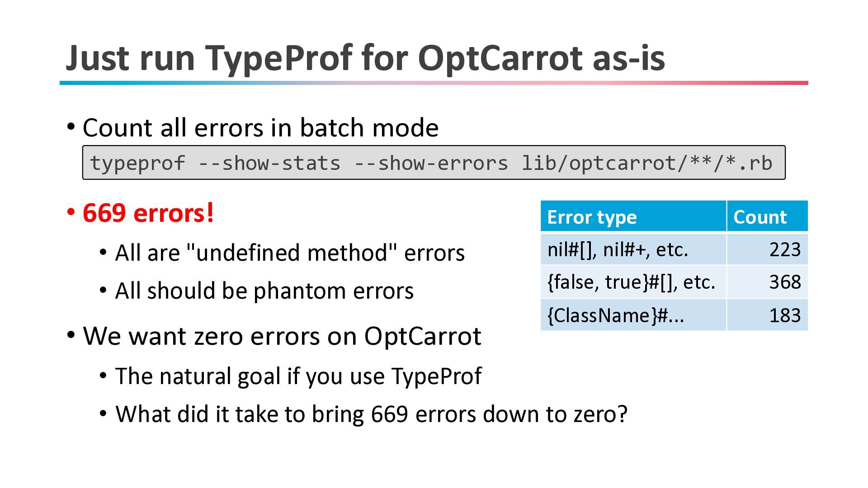Click the 'We want zero errors on OptCarrot' line
This screenshot has width=868, height=488.
coord(282,336)
